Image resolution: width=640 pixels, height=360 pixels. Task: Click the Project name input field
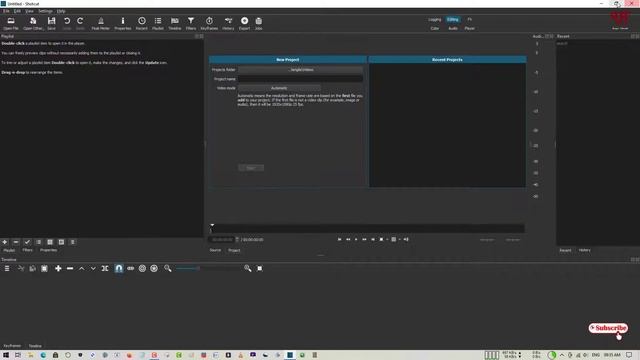tap(300, 79)
